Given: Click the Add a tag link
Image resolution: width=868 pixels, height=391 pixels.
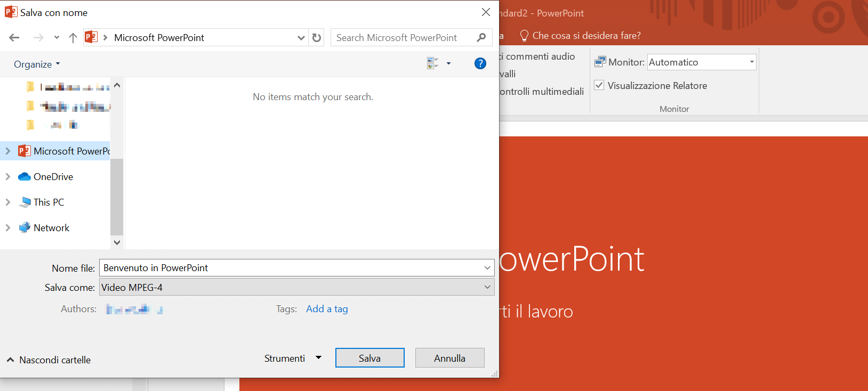Looking at the screenshot, I should (327, 309).
